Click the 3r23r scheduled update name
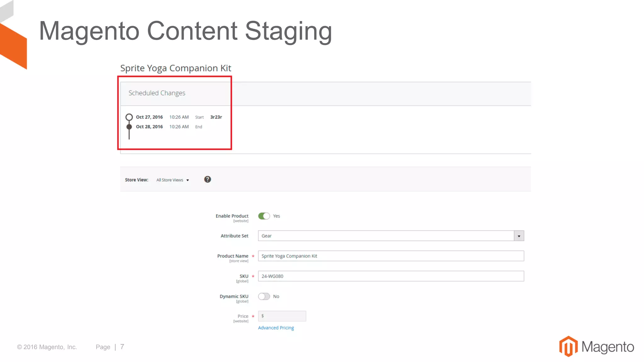 coord(216,117)
